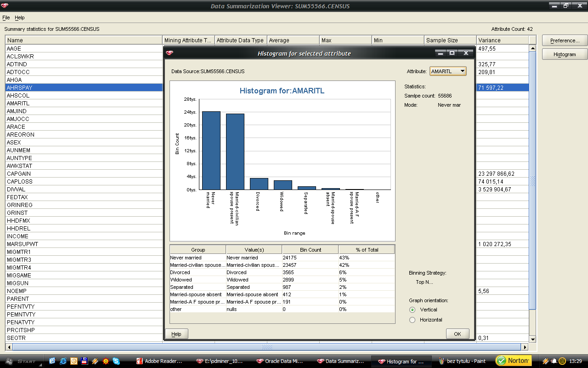Click the Divorced histogram bar
Viewport: 588px width, 368px height.
click(x=259, y=184)
